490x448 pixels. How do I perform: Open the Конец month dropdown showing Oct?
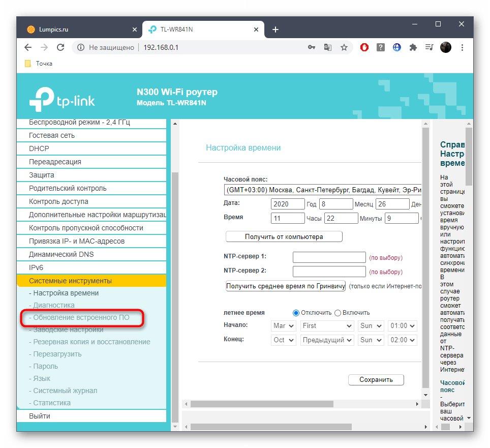click(284, 340)
